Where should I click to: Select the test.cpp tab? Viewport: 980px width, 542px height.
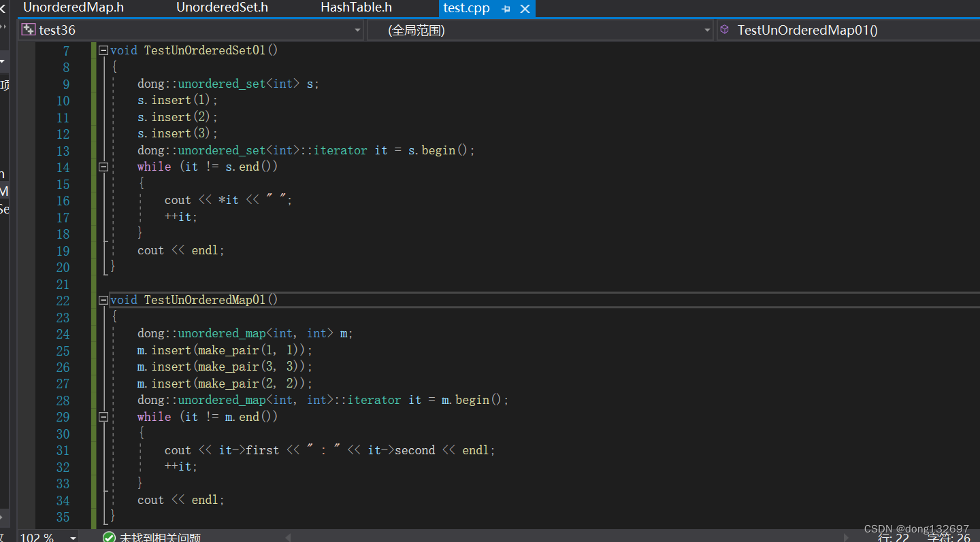[466, 9]
